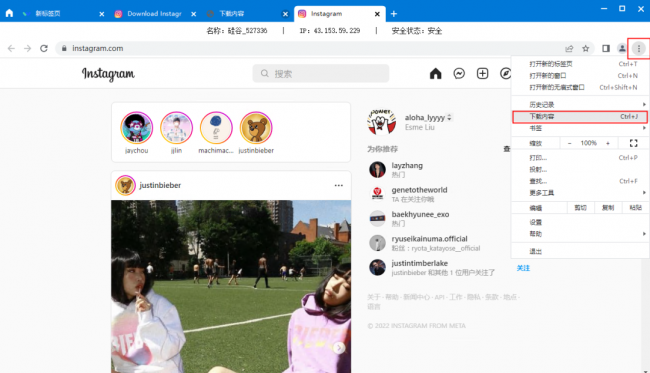Click the share icon in the address bar
The height and width of the screenshot is (373, 650).
point(569,48)
